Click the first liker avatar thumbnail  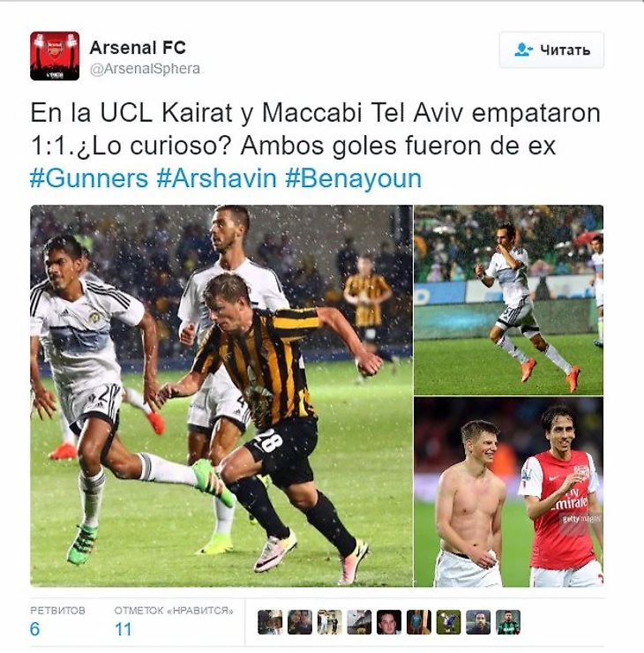point(270,622)
